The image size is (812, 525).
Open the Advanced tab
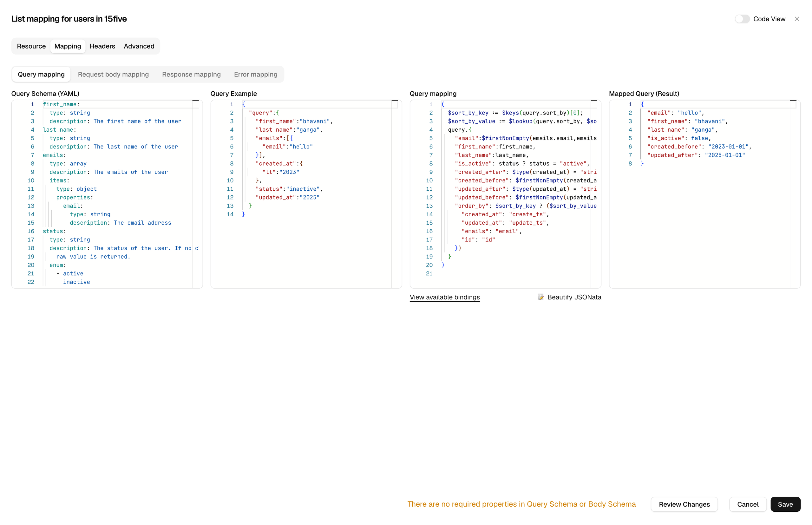(x=139, y=46)
